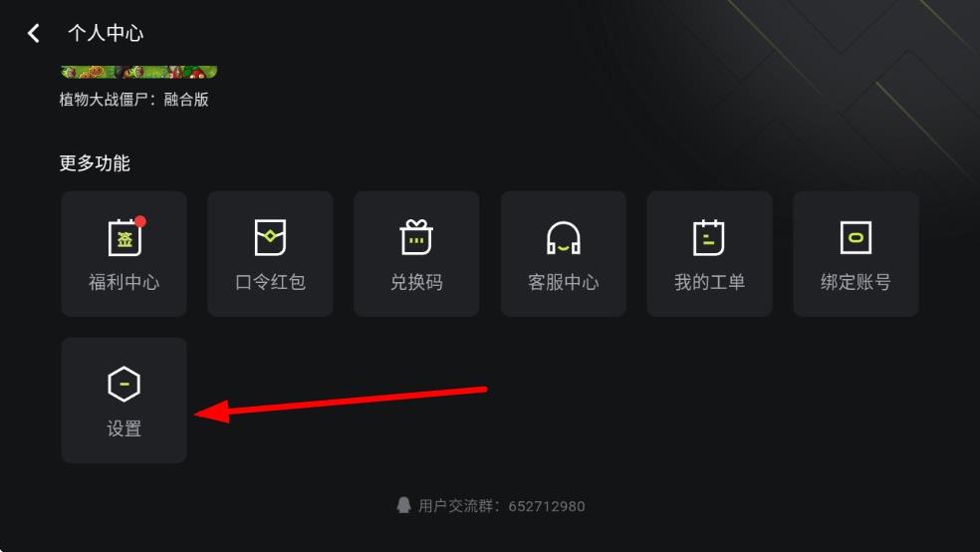Click the QQ penguin icon

[403, 505]
